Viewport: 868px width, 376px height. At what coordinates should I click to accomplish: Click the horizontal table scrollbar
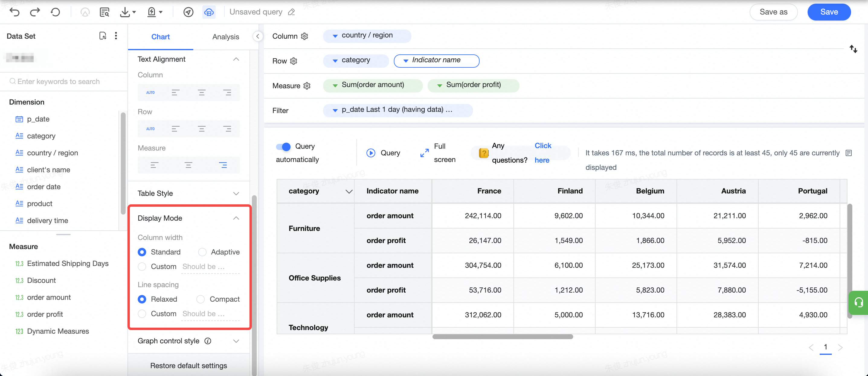[x=502, y=336]
